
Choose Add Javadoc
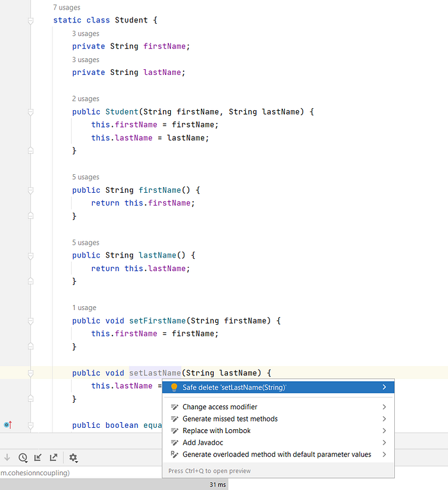click(278, 443)
